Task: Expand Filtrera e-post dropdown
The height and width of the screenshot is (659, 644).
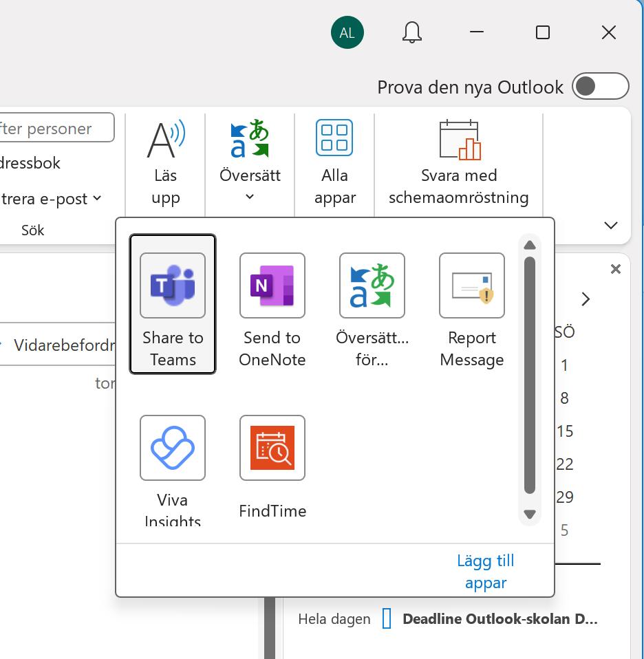Action: [97, 198]
